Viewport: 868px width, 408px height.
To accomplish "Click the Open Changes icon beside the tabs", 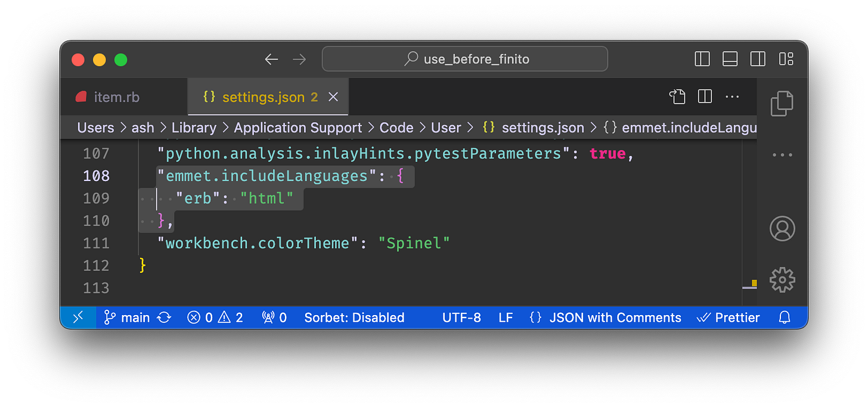I will click(677, 96).
